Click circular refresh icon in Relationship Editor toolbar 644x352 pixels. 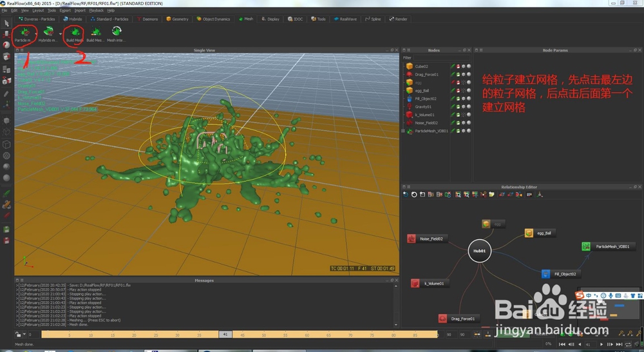pyautogui.click(x=414, y=195)
